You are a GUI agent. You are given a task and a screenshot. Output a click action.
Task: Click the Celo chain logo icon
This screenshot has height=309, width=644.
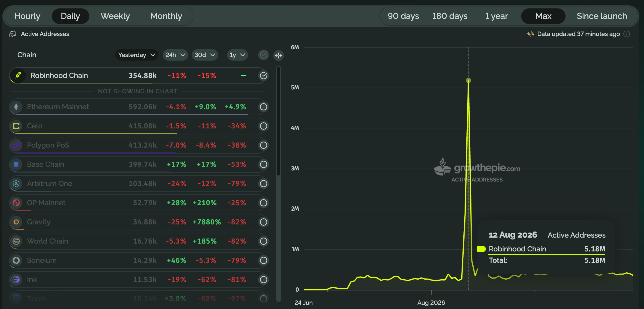[16, 126]
